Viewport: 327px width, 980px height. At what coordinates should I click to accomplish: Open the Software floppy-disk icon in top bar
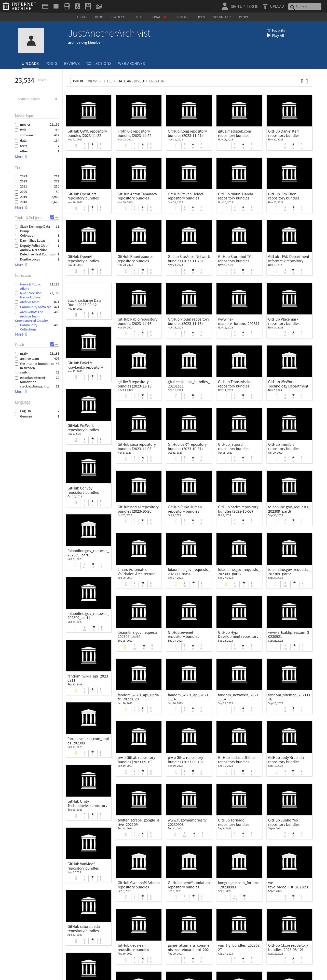pos(88,6)
